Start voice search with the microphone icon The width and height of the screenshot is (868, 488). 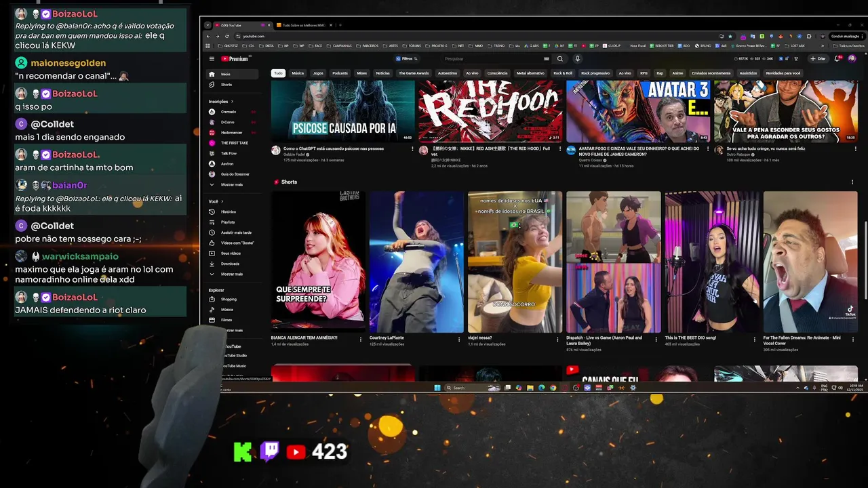577,59
